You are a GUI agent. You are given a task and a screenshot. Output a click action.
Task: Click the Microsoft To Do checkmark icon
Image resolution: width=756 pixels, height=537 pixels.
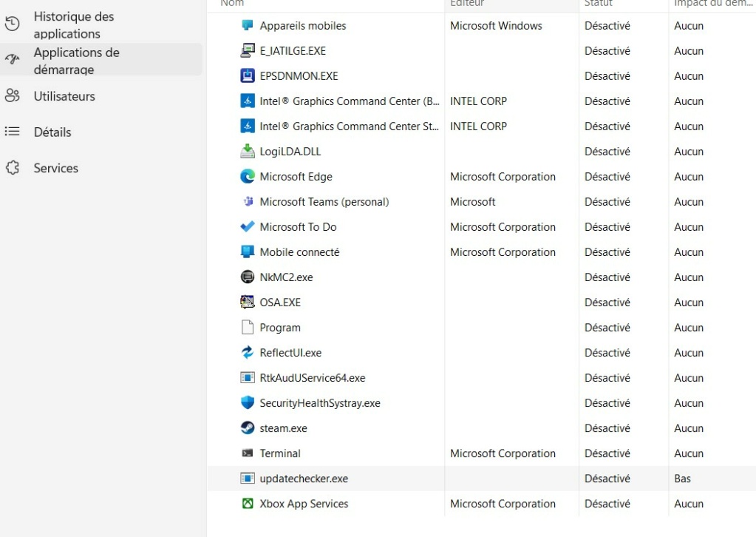click(248, 226)
